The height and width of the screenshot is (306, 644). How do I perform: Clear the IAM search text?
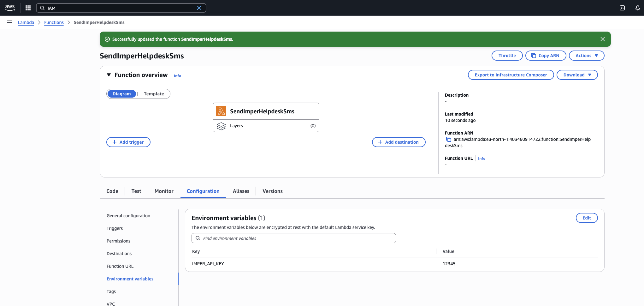tap(199, 8)
